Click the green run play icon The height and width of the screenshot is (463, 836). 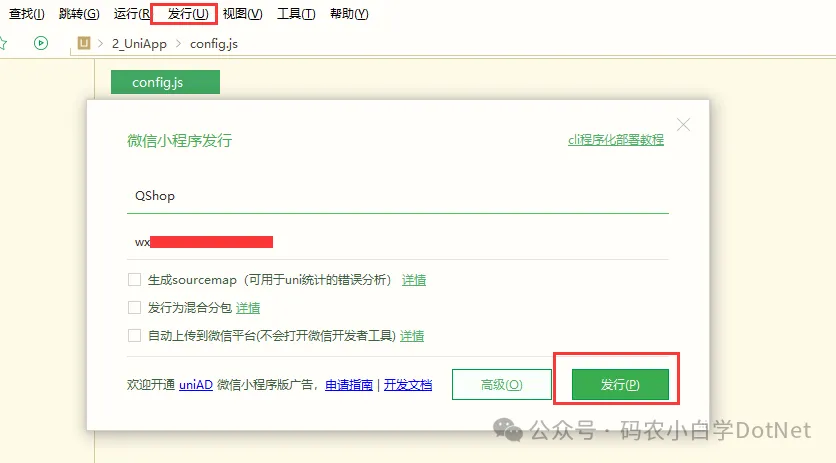[x=41, y=43]
